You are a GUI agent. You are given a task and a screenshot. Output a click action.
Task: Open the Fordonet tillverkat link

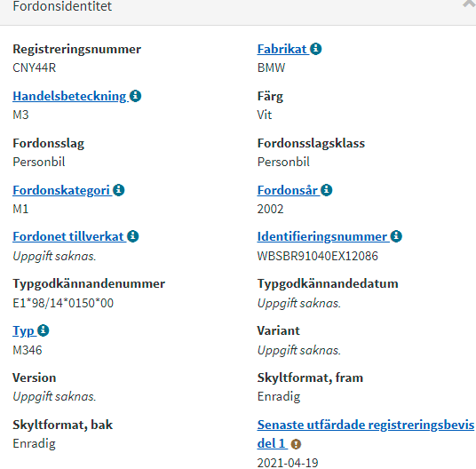tap(68, 236)
